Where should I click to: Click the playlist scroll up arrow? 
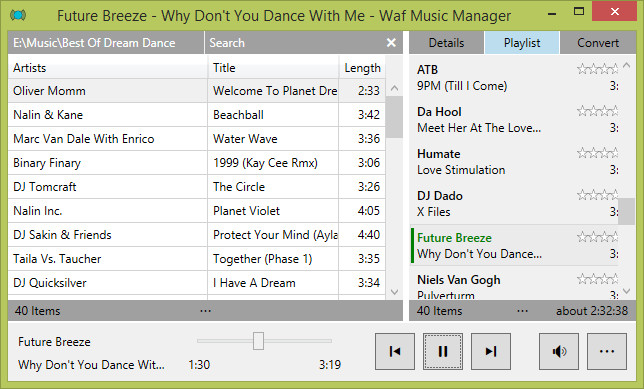point(626,65)
